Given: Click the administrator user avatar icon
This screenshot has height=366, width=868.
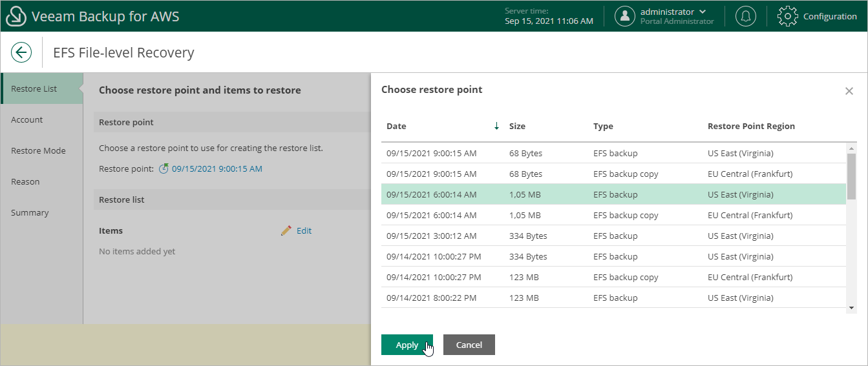Looking at the screenshot, I should click(624, 16).
